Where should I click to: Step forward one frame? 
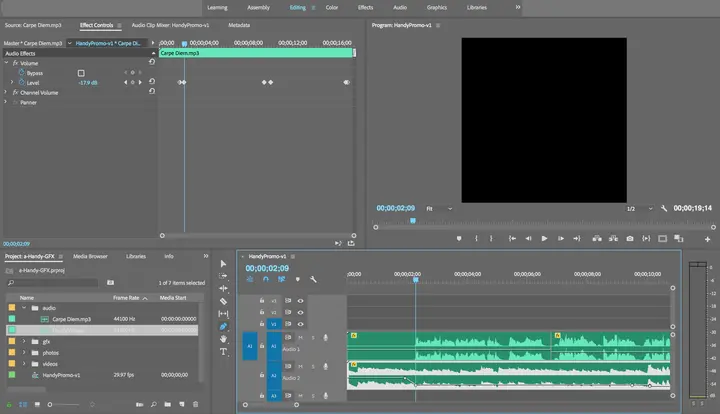(x=561, y=239)
